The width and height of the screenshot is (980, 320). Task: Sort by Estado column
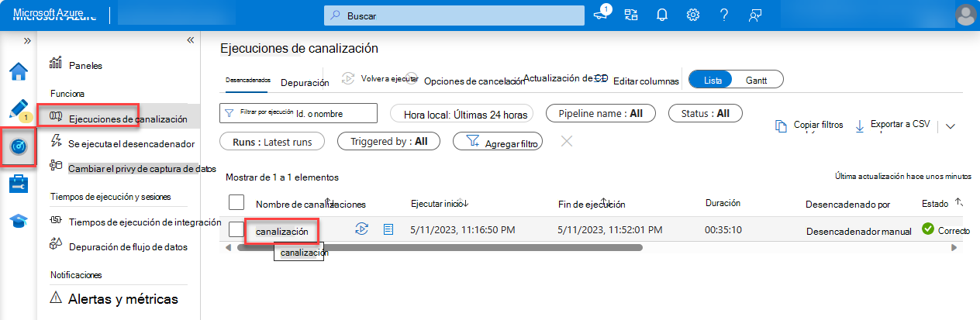tap(940, 203)
